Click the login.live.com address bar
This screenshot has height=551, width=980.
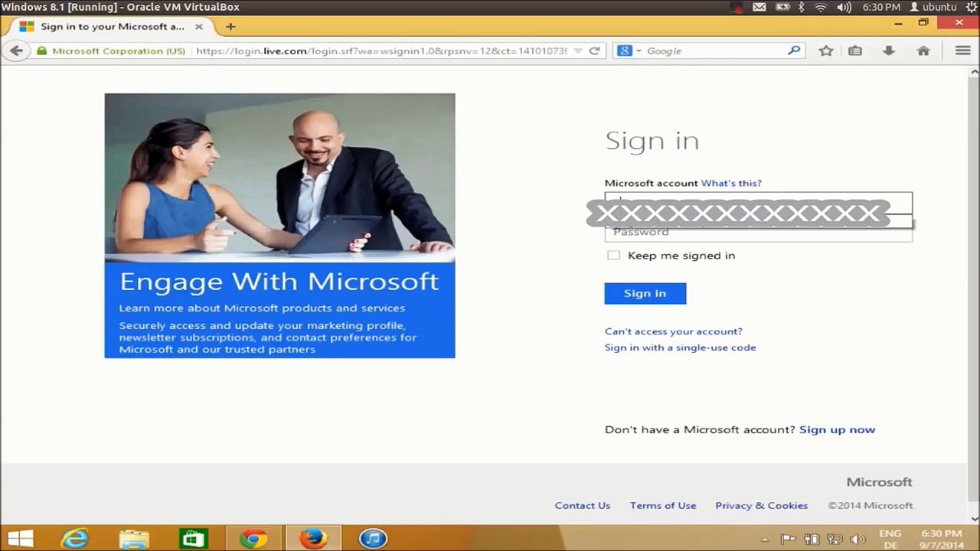[381, 51]
